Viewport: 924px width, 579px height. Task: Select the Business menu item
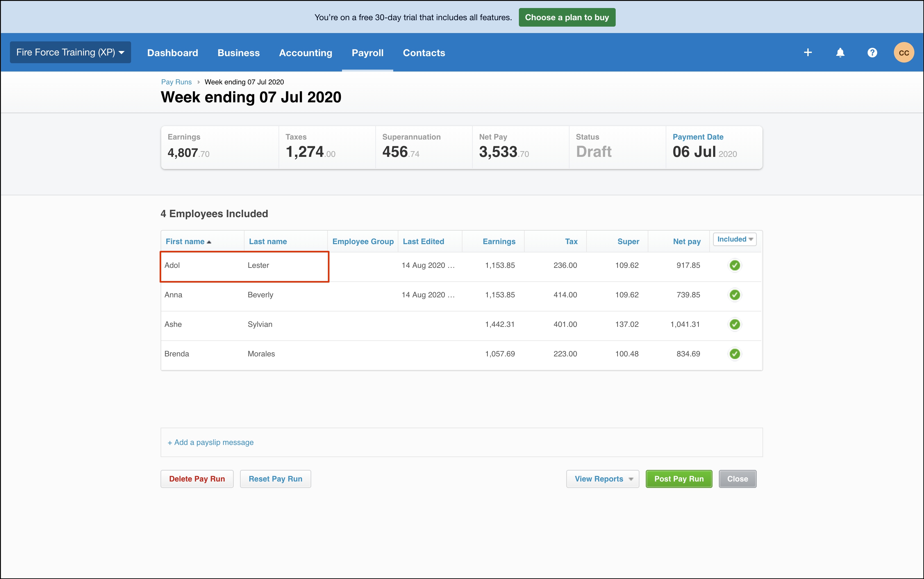click(x=238, y=53)
